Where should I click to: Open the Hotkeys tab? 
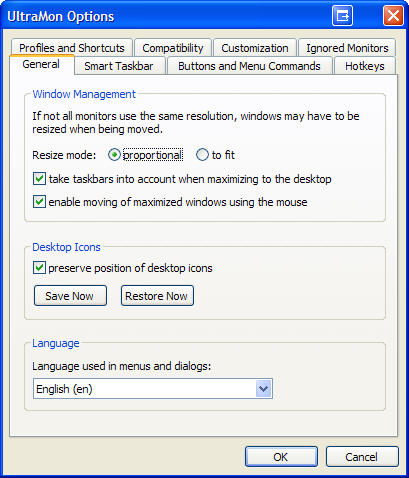[x=365, y=66]
